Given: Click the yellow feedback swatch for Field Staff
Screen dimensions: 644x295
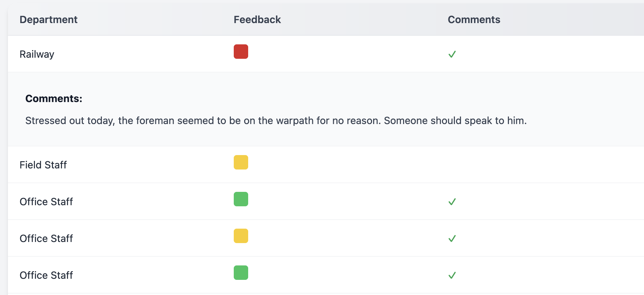Looking at the screenshot, I should [241, 162].
